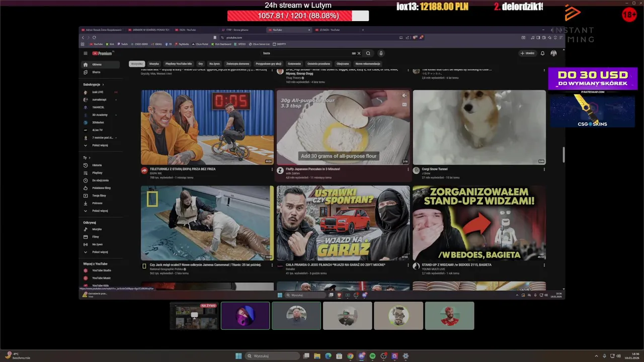The image size is (644, 362).
Task: Open the 3D Academy subscription
Action: point(101,115)
